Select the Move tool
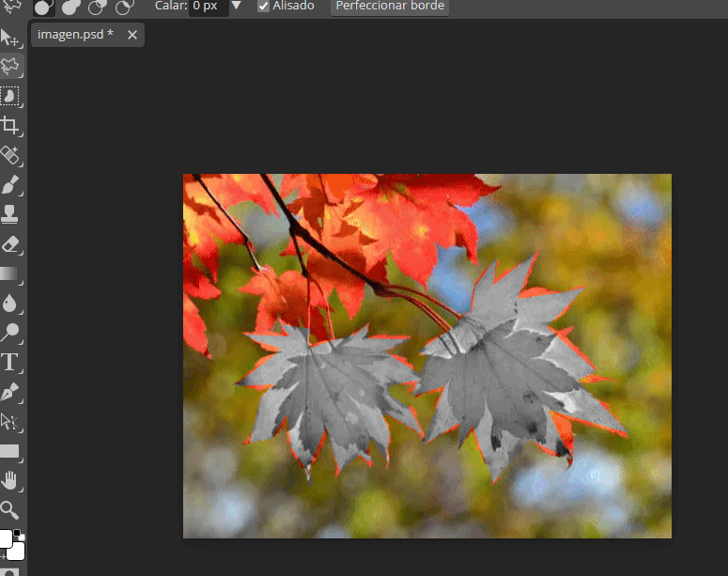 pyautogui.click(x=10, y=38)
